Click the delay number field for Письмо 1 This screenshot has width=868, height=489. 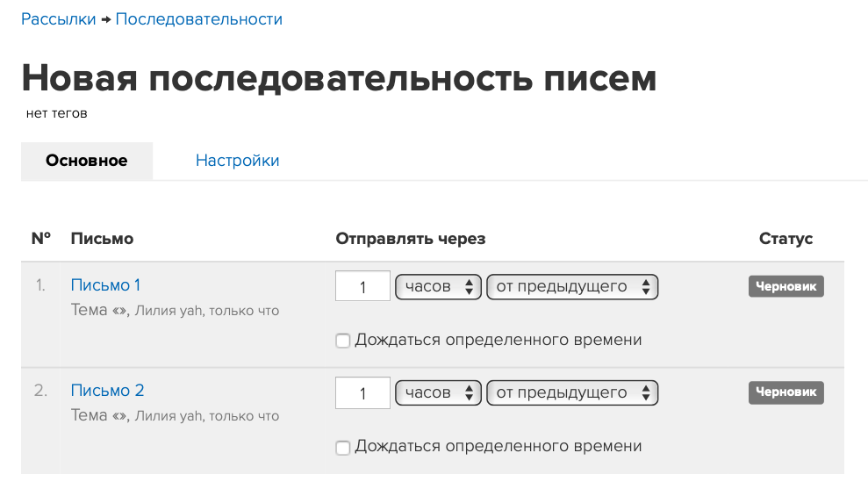click(362, 286)
